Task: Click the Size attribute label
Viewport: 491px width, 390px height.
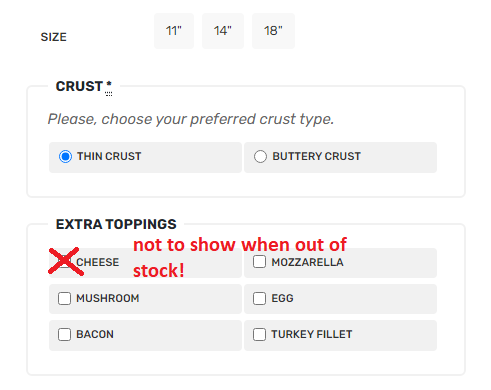Action: pos(54,37)
